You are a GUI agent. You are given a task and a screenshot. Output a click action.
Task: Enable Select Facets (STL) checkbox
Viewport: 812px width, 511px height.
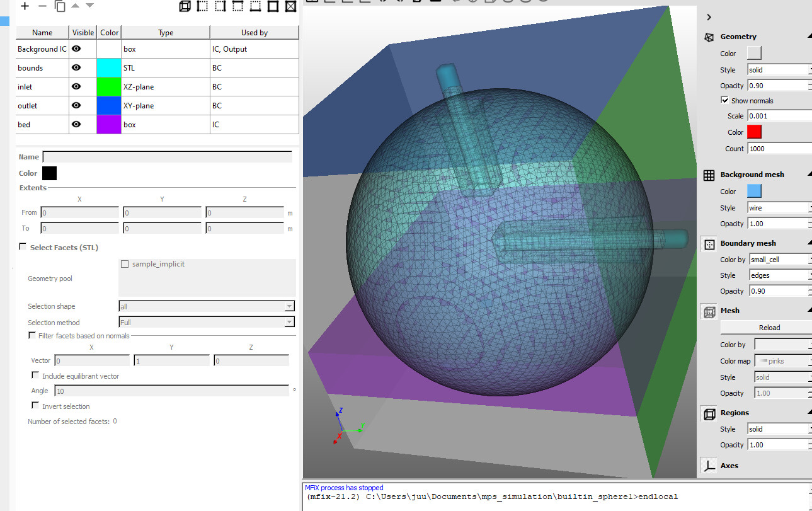[23, 248]
